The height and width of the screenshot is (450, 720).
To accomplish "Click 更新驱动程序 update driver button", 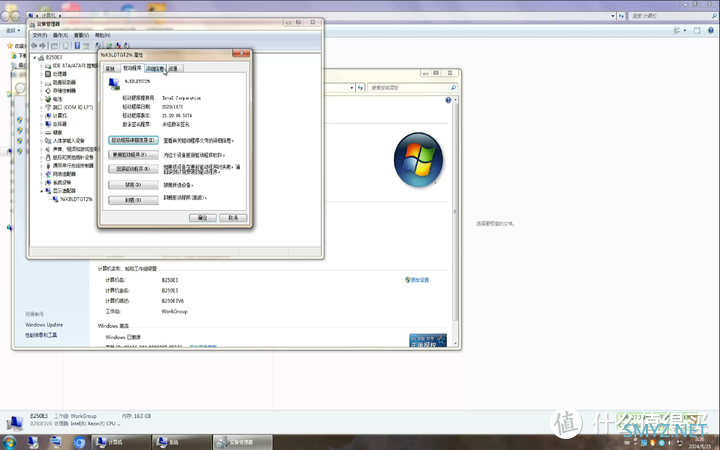I will click(x=134, y=155).
